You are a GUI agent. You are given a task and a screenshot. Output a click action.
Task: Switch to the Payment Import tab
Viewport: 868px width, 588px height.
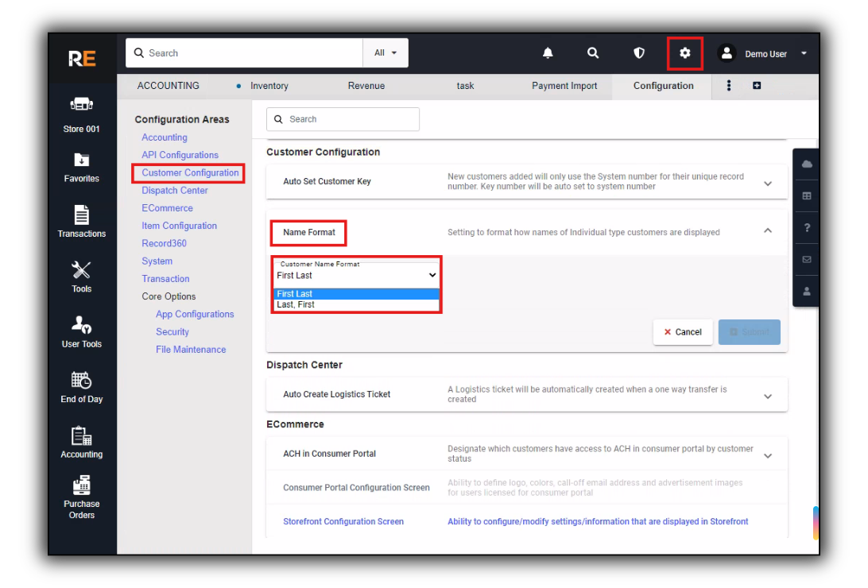tap(564, 86)
